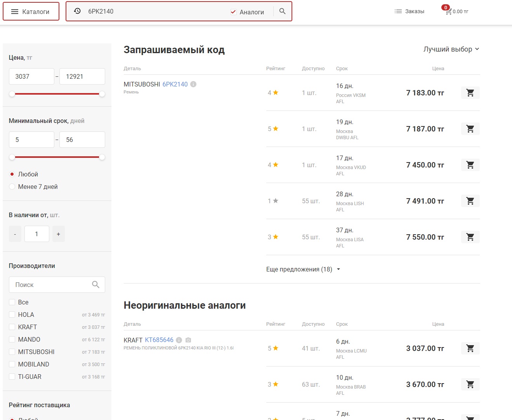The image size is (512, 420).
Task: Click the Цена header in Запрашиваемый код table
Action: pyautogui.click(x=438, y=69)
